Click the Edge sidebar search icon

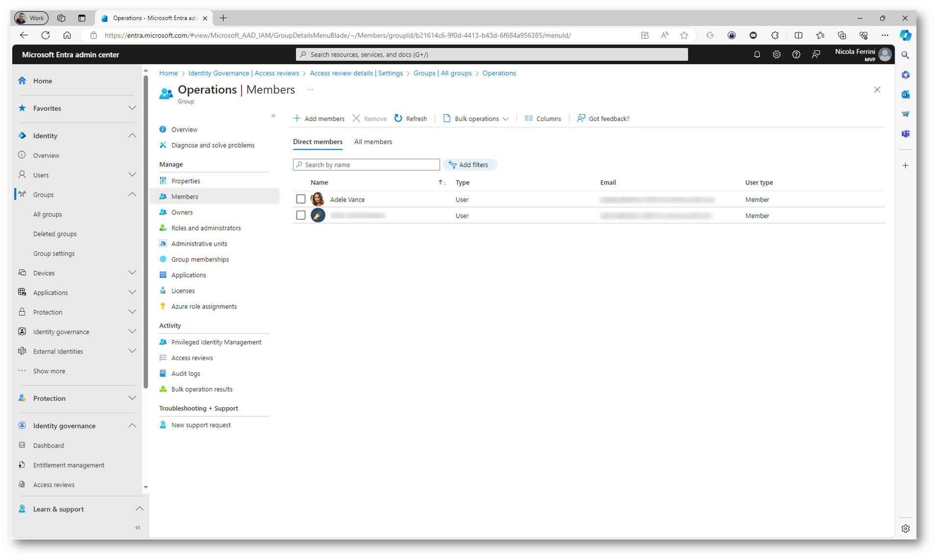pyautogui.click(x=905, y=55)
